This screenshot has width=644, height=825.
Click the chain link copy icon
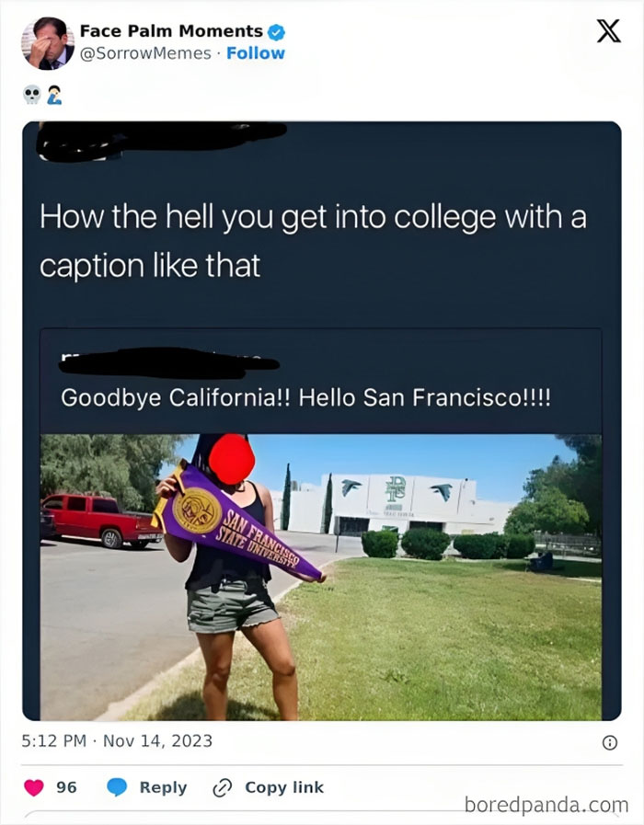[x=222, y=788]
